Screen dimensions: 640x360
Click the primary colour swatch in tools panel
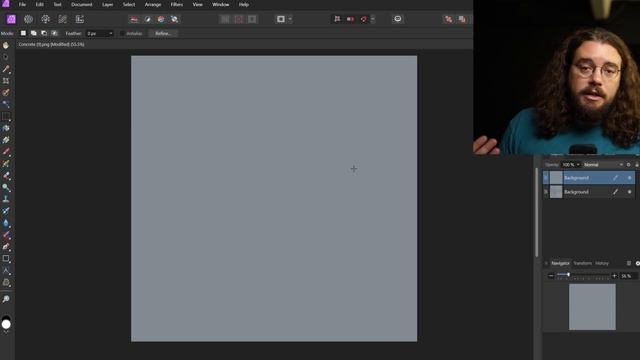point(6,324)
